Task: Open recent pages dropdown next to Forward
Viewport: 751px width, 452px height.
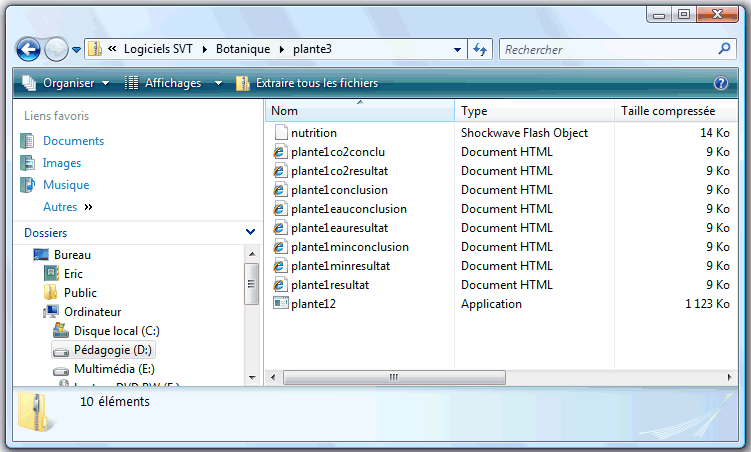Action: coord(76,49)
